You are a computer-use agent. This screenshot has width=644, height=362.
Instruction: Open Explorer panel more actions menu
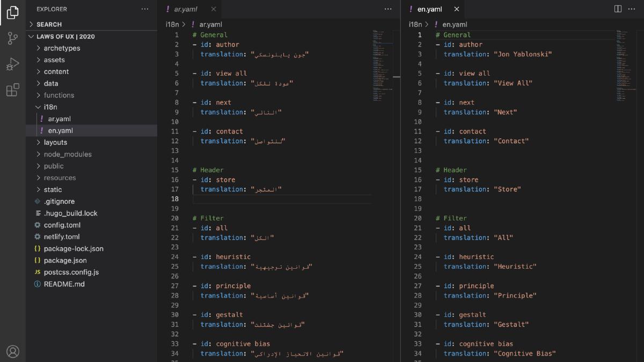click(145, 9)
